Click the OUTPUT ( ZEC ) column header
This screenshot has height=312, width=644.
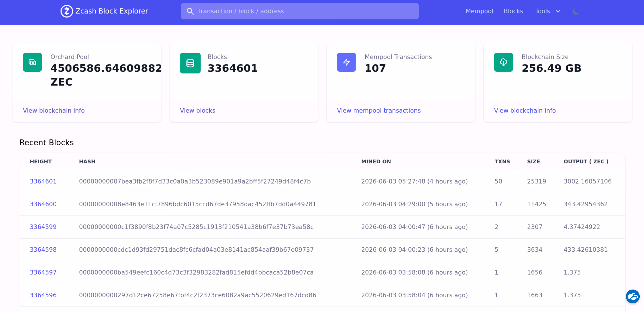tap(586, 161)
